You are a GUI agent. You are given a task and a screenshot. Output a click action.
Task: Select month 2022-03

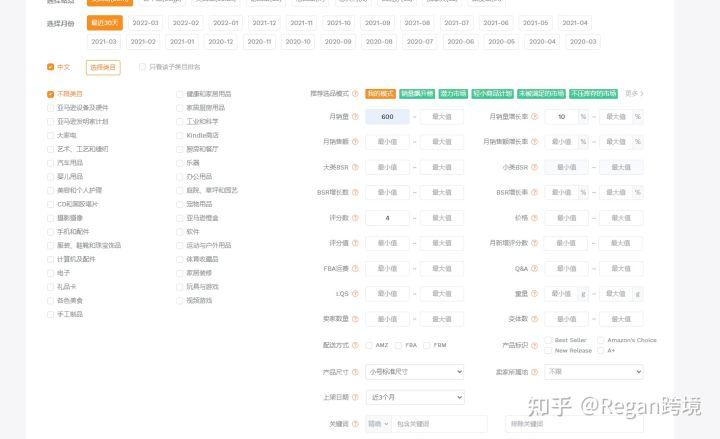coord(145,23)
